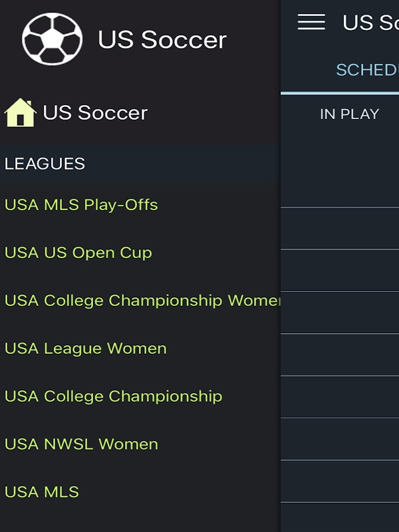Screen dimensions: 399x532
Task: Select USA MLS Play-Offs league
Action: click(81, 205)
